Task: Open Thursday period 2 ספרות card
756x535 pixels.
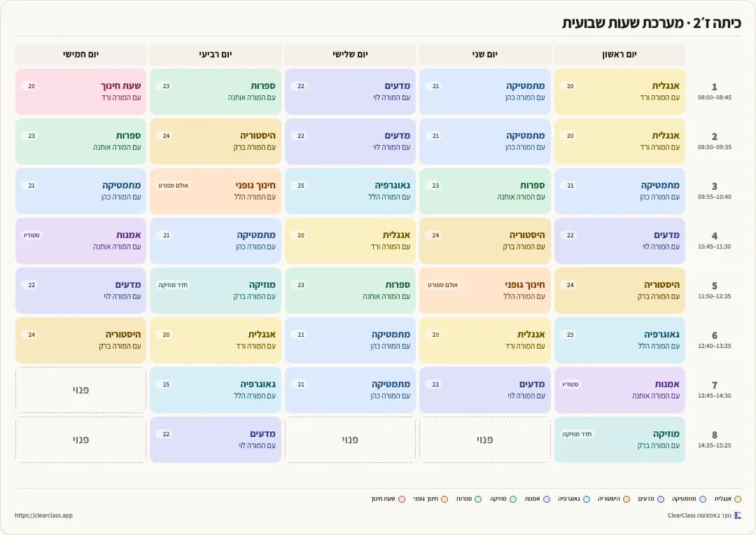Action: click(x=80, y=141)
